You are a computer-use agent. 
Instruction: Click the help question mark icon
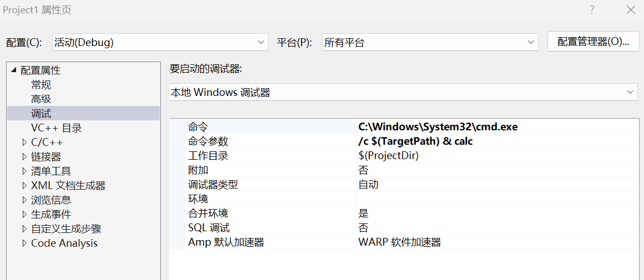(x=592, y=10)
